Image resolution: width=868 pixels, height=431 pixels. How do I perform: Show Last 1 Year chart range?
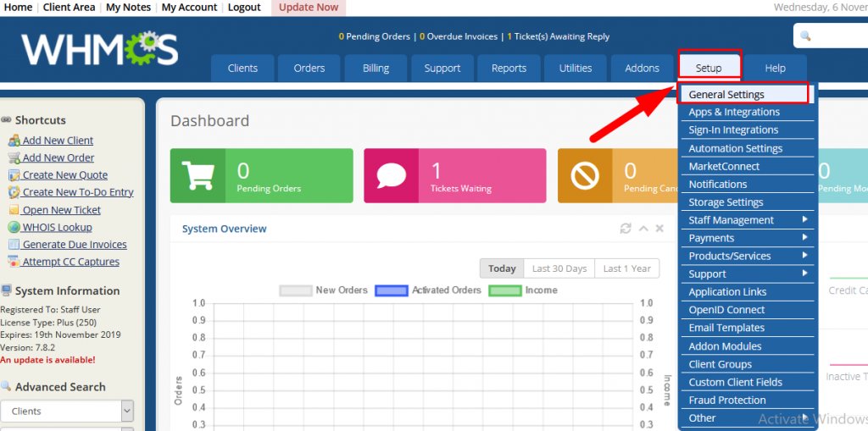click(626, 268)
